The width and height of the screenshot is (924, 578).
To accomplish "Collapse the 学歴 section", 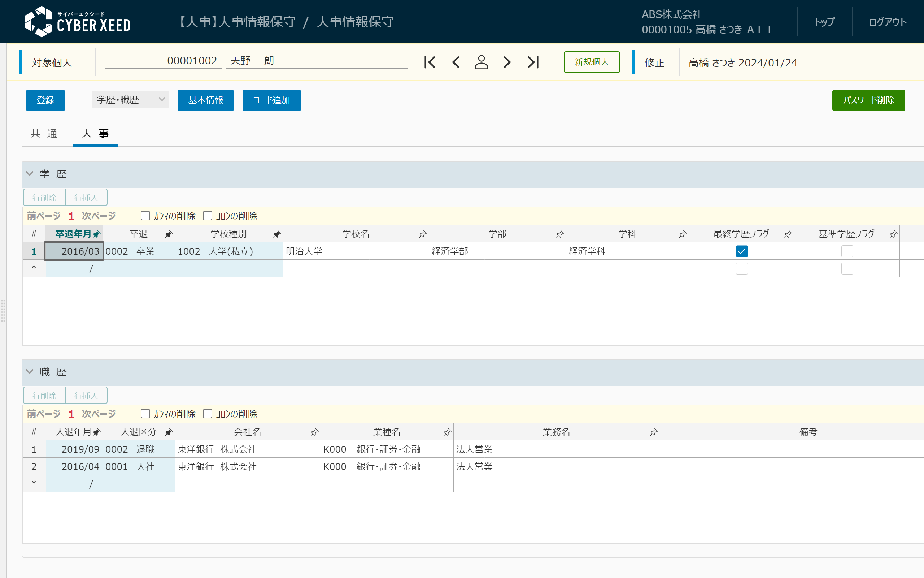I will (30, 173).
